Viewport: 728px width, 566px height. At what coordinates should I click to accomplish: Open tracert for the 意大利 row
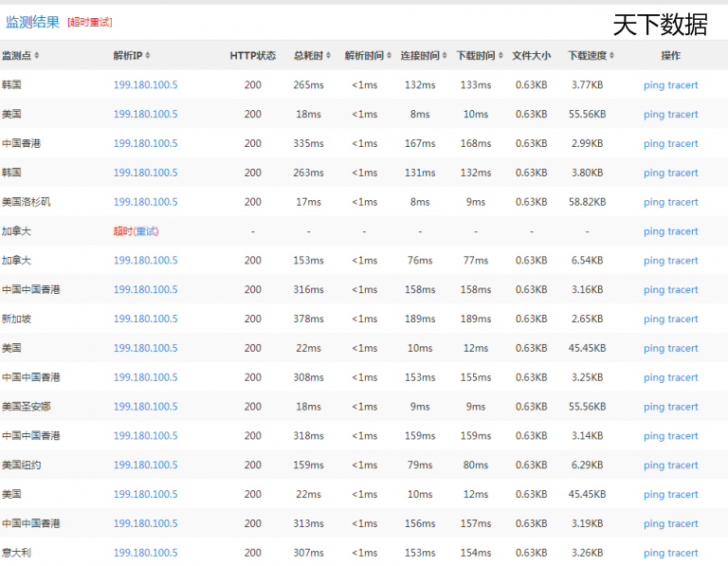pos(683,553)
